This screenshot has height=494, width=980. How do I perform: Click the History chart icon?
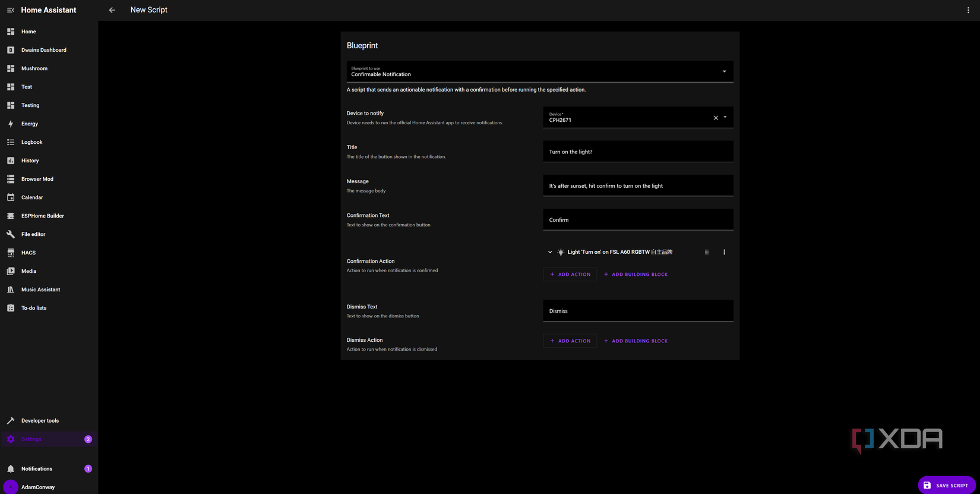[11, 161]
